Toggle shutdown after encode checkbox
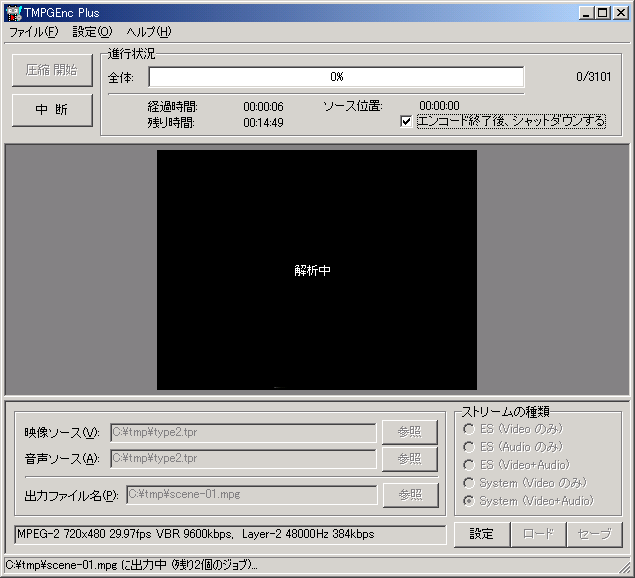The width and height of the screenshot is (635, 578). pyautogui.click(x=406, y=121)
